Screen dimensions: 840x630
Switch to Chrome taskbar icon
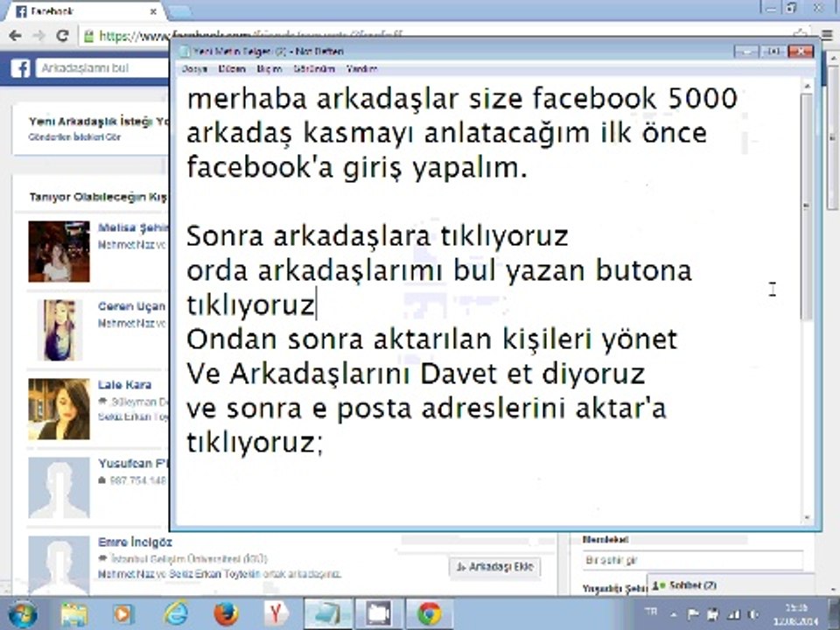coord(429,614)
